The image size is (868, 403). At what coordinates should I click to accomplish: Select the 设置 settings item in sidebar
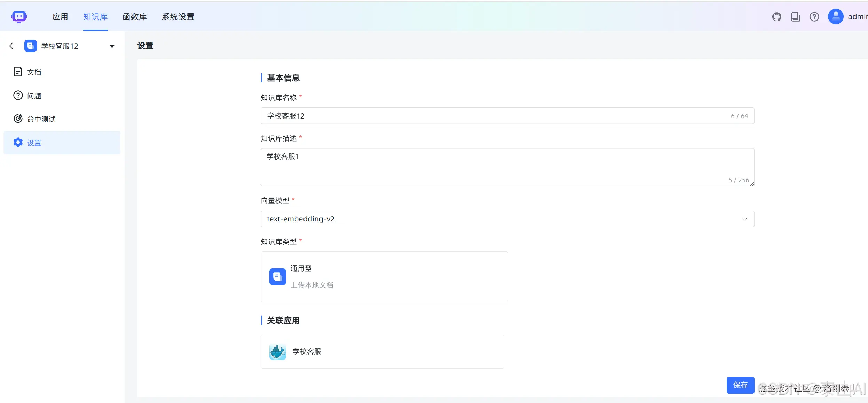point(34,143)
